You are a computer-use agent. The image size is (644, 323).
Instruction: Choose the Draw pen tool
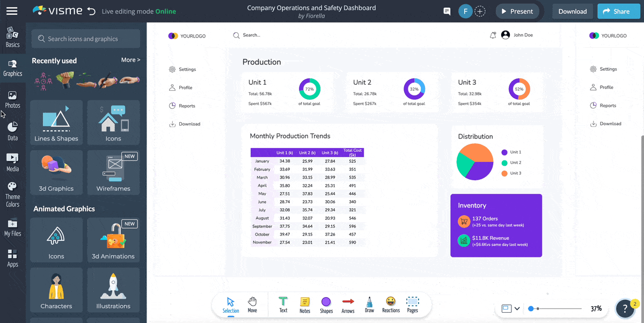pos(369,305)
